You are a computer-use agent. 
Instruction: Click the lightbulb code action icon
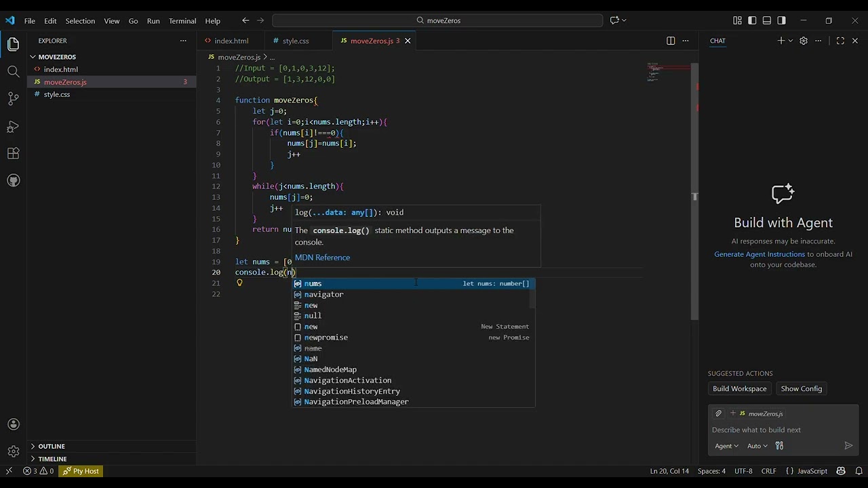pos(239,283)
